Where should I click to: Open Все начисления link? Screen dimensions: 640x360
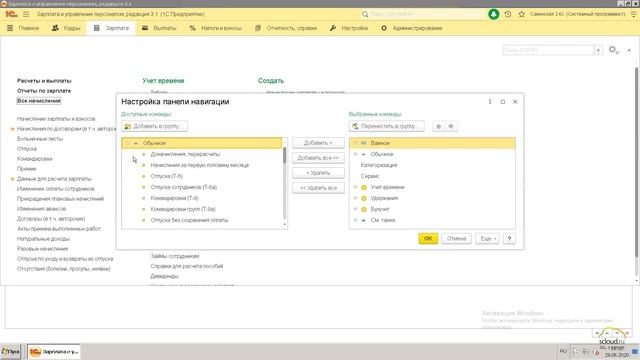point(39,101)
